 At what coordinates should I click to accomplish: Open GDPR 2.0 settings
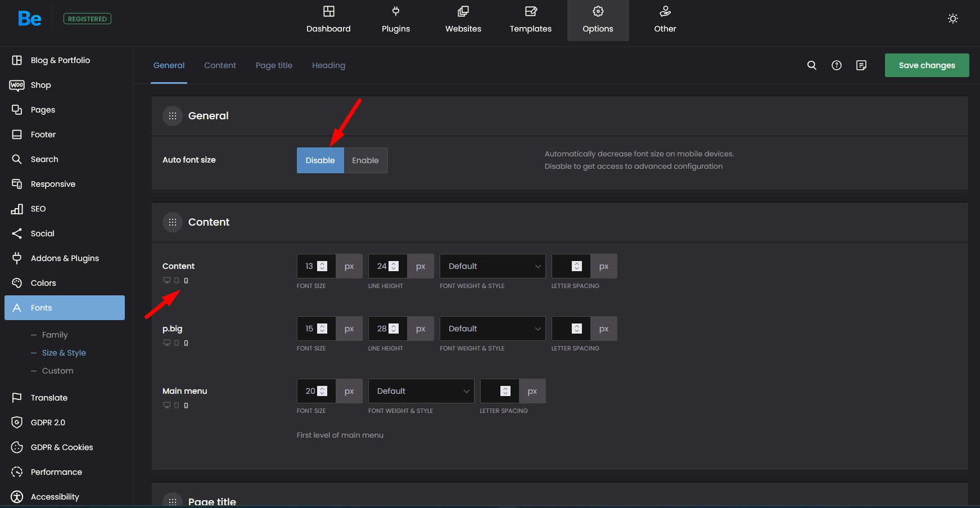65,422
